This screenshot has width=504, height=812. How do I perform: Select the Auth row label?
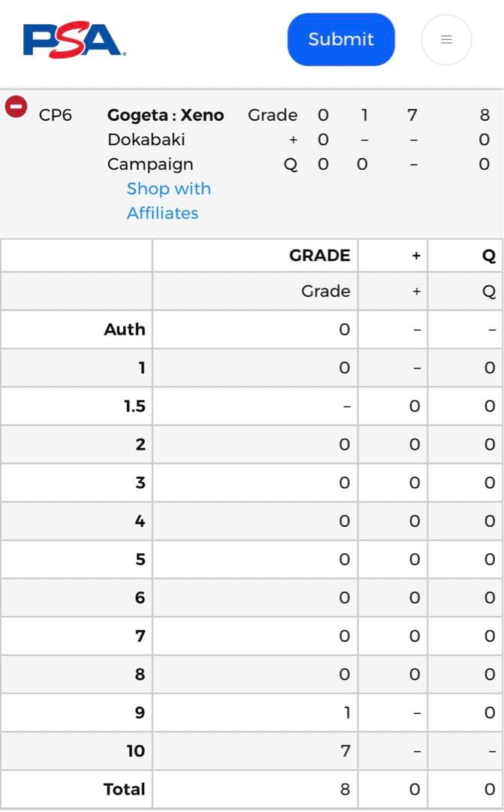click(125, 329)
